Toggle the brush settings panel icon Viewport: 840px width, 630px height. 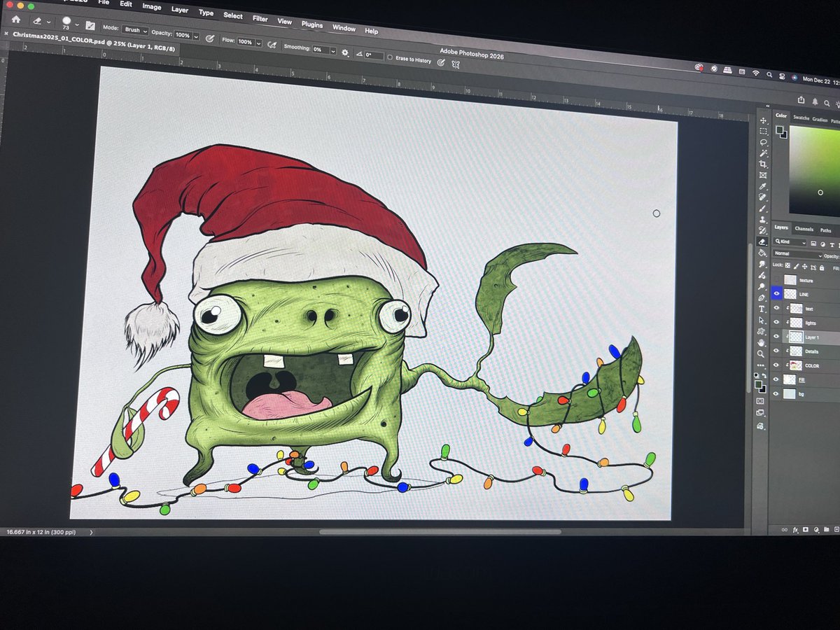click(90, 25)
